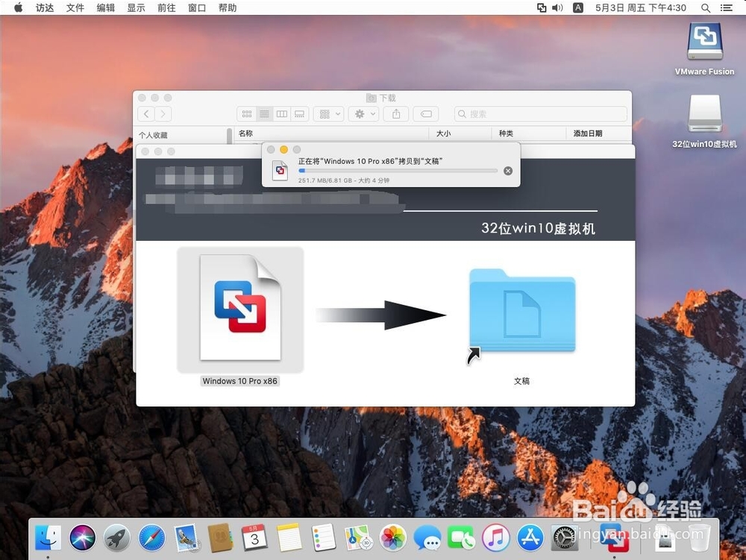Screen dimensions: 746x560
Task: Go forward in the 下载 Finder window
Action: pos(163,114)
